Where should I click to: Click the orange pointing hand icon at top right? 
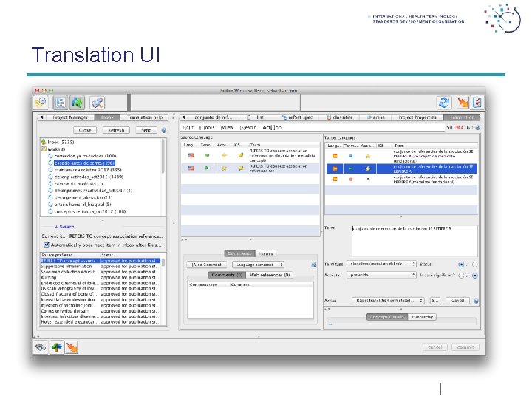(x=463, y=103)
